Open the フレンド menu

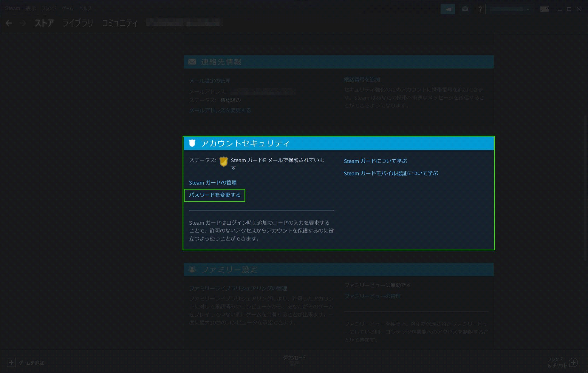click(49, 8)
